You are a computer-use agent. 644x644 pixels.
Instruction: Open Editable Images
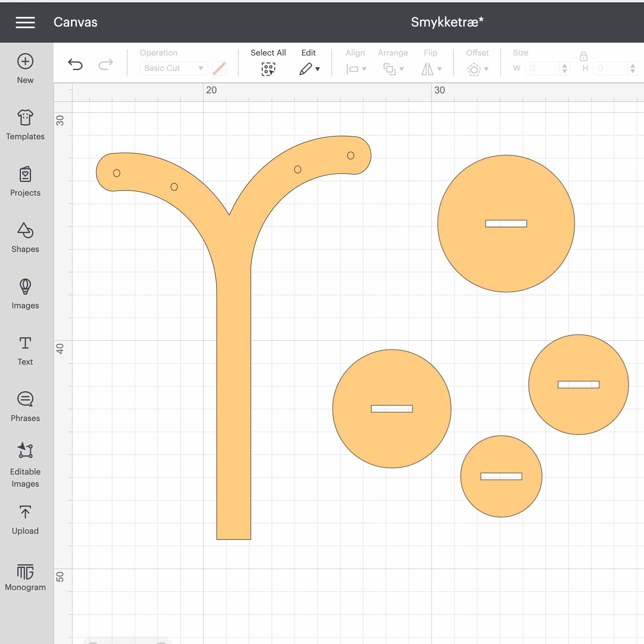click(25, 465)
